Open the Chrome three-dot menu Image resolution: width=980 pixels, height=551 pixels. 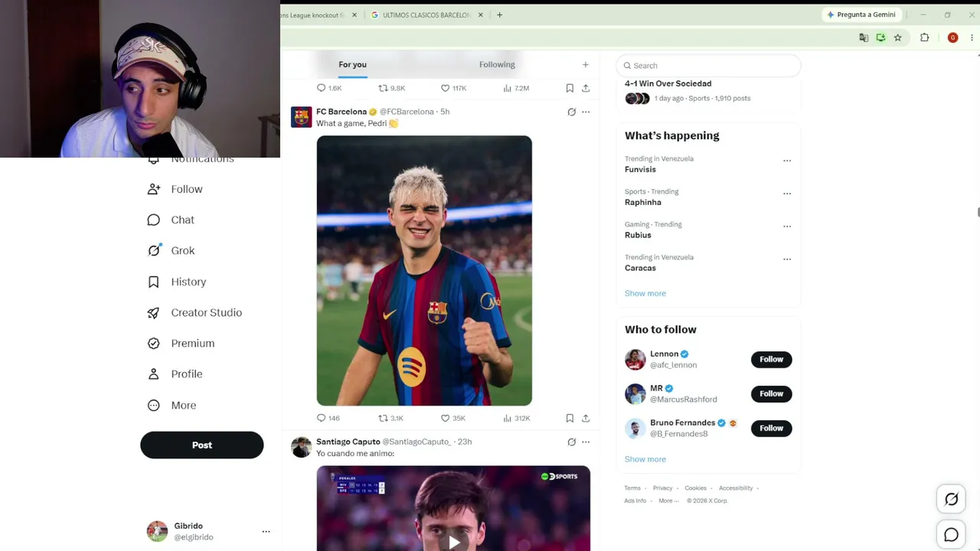tap(972, 37)
